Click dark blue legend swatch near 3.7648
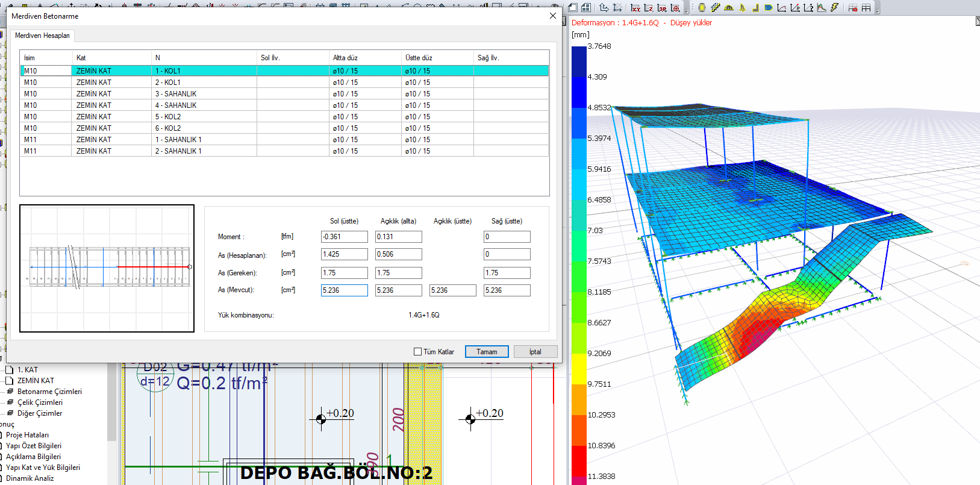Image resolution: width=980 pixels, height=485 pixels. tap(579, 61)
